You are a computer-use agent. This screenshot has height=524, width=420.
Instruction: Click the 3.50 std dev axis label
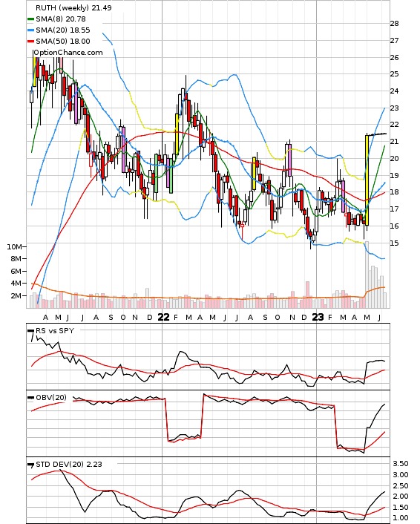[x=400, y=464]
